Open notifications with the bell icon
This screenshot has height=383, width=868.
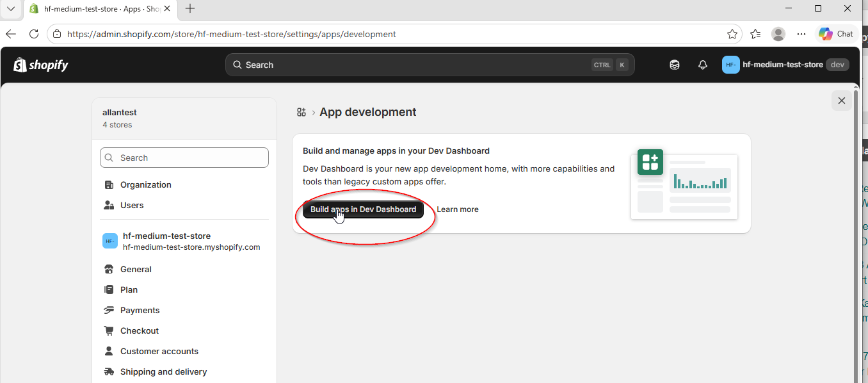702,64
